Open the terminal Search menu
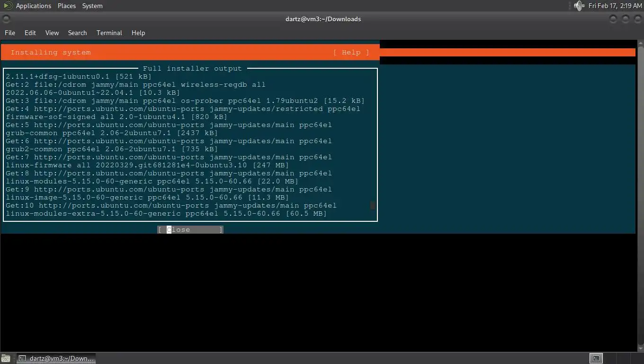The image size is (644, 364). click(77, 33)
